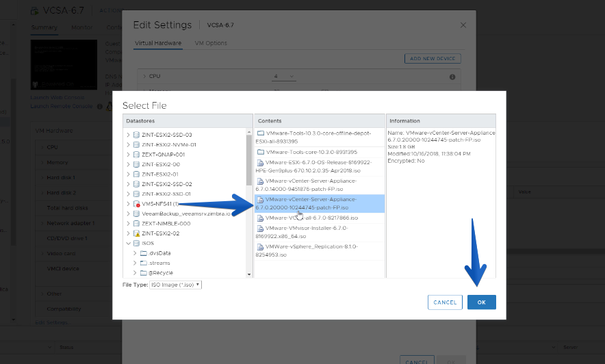Expand ZINT-ESXi2-SSD-01 datastore
This screenshot has width=605, height=364.
128,194
